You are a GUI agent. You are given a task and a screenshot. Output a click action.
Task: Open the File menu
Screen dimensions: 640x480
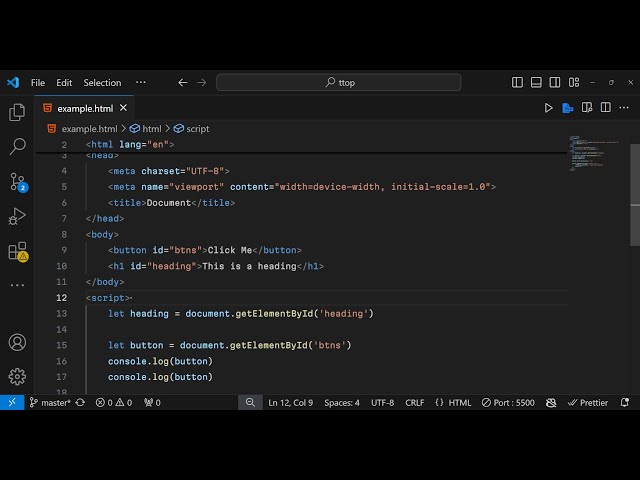[38, 83]
